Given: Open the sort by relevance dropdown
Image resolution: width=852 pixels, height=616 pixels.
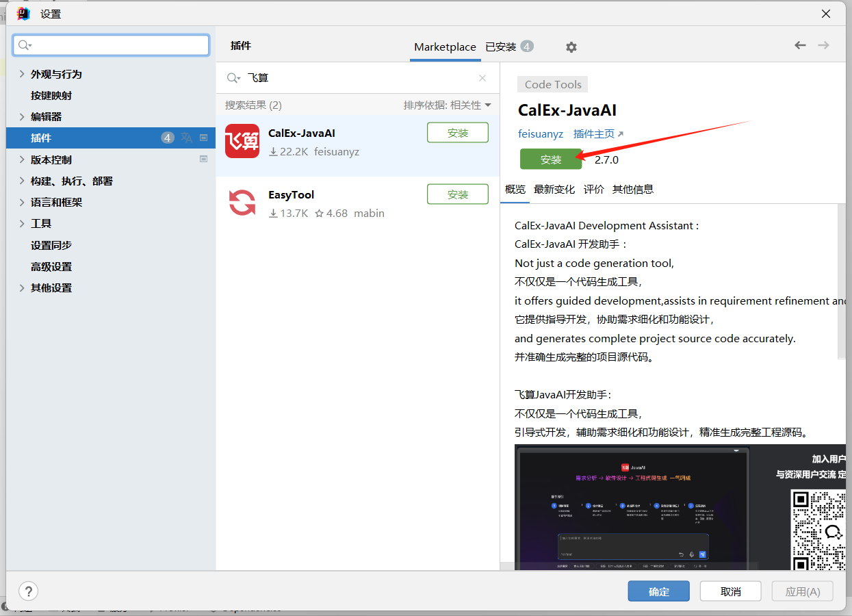Looking at the screenshot, I should (448, 105).
